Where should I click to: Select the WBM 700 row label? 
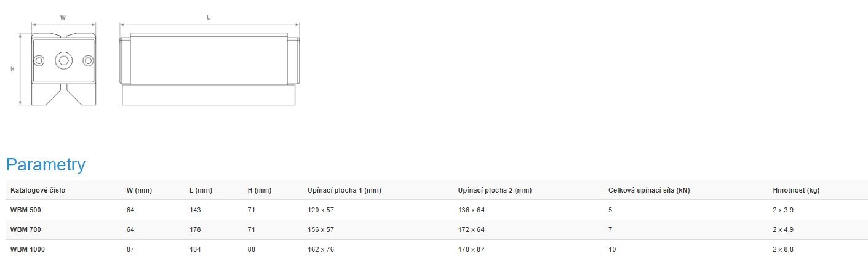click(26, 230)
